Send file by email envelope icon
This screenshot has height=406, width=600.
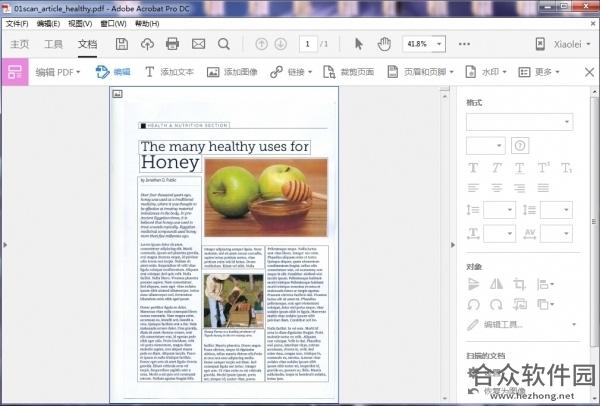coord(198,44)
